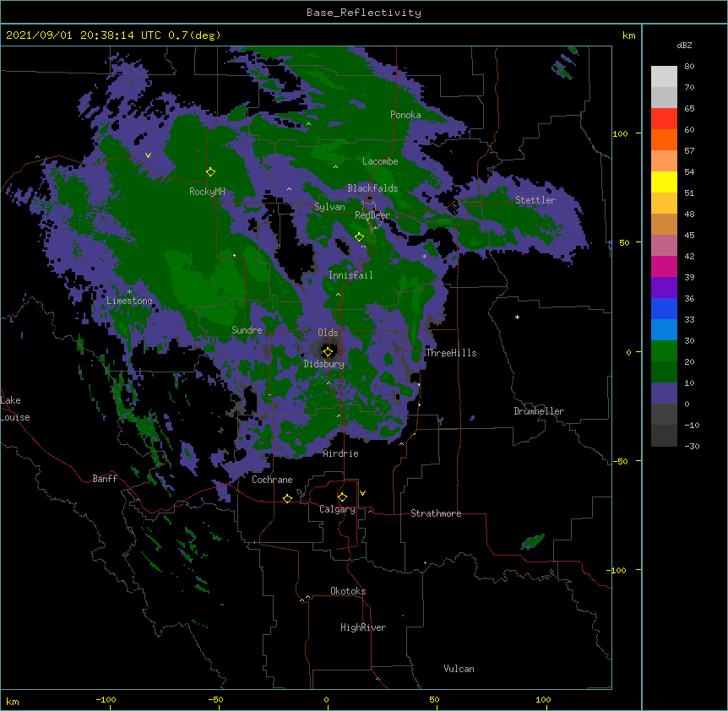
Task: Click the magenta 42 dBZ legend swatch
Action: coord(664,266)
